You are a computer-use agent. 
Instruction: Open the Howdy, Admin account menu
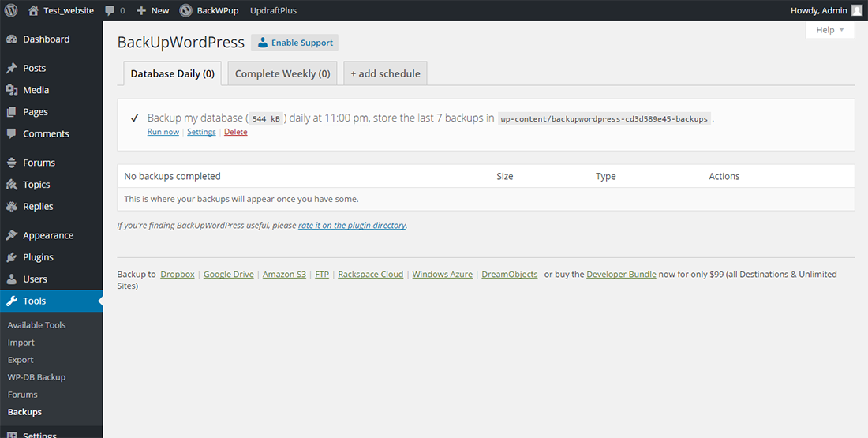826,10
